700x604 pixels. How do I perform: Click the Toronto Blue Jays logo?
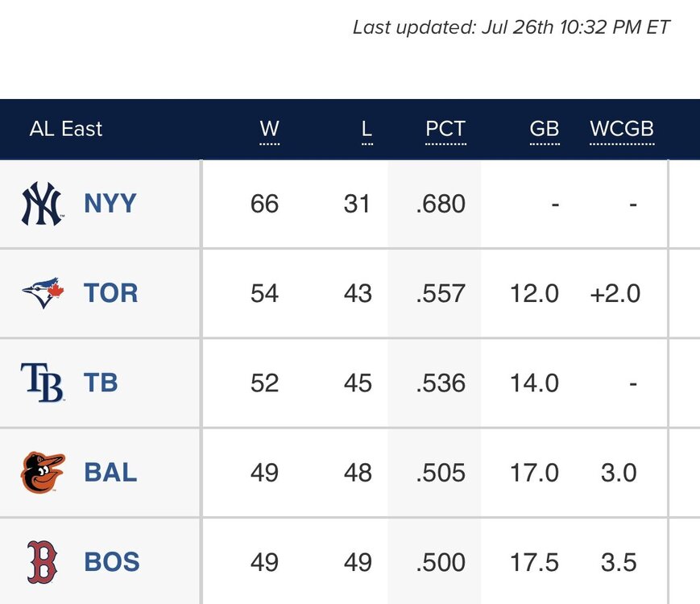(x=42, y=293)
